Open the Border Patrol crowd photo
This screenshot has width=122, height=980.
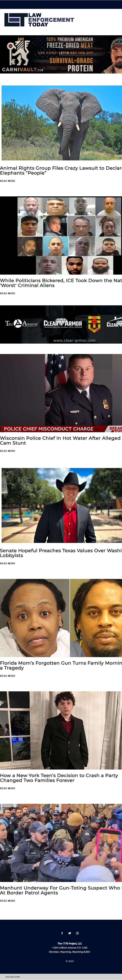click(x=61, y=843)
